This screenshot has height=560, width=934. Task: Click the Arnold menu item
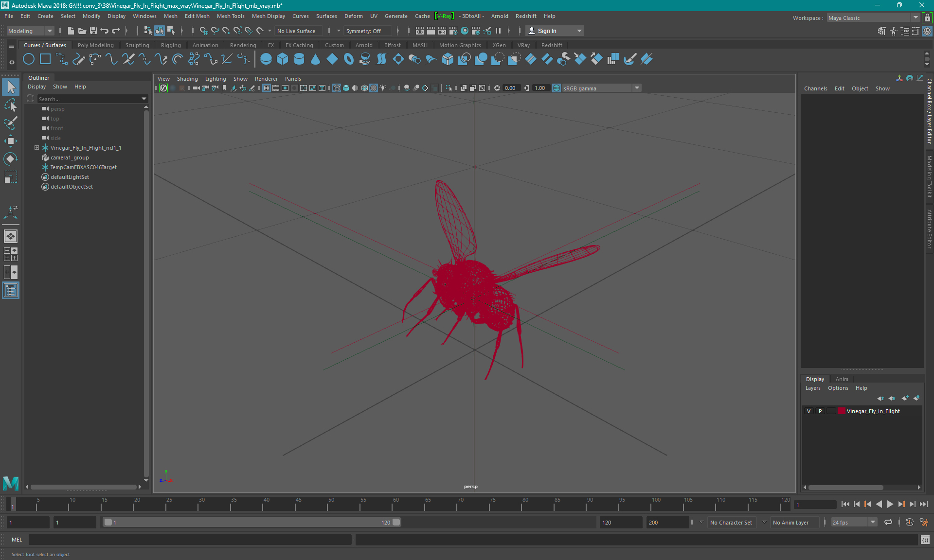[x=502, y=16]
